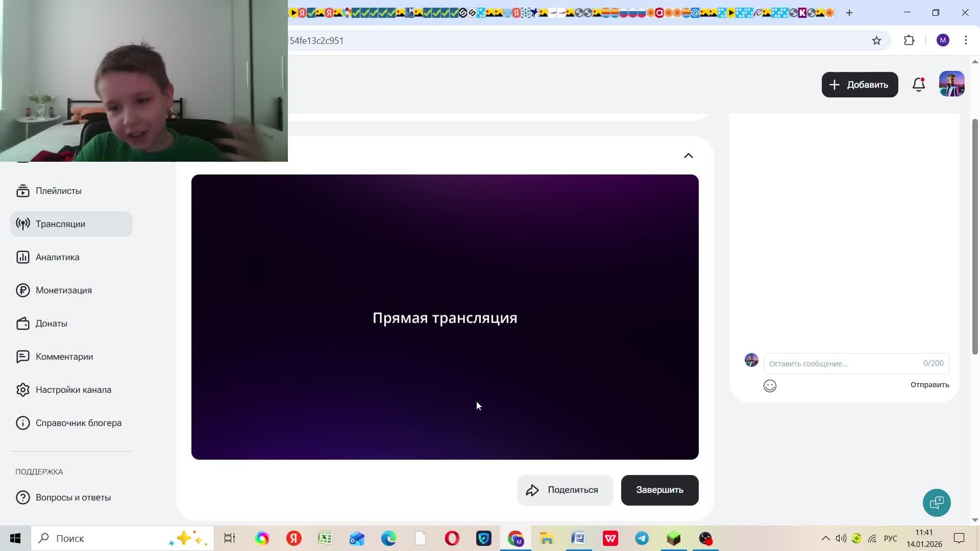The height and width of the screenshot is (551, 980).
Task: Open Монетизация in the sidebar
Action: (63, 290)
